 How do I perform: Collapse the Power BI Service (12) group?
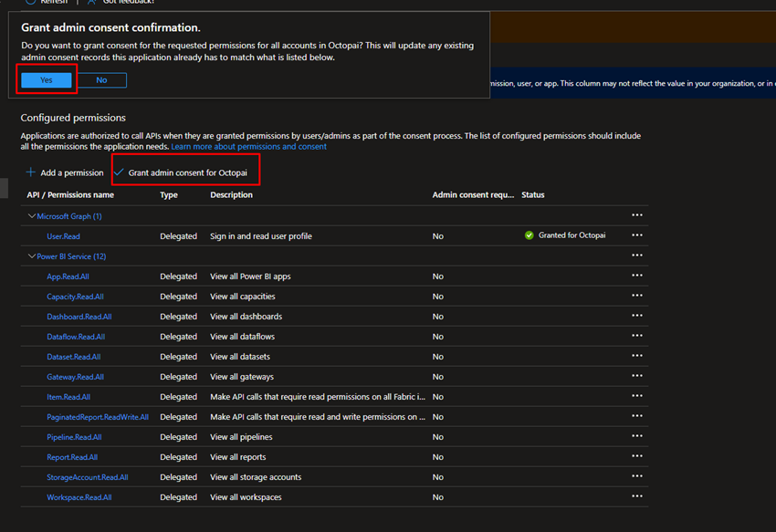pos(32,256)
